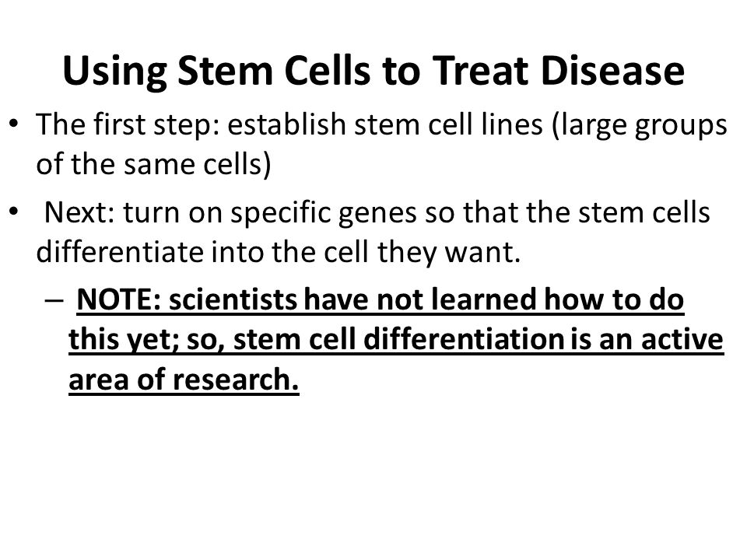Click the slide title 'Using Stem Cells to Treat Disease'
The height and width of the screenshot is (560, 747).
pyautogui.click(x=373, y=72)
